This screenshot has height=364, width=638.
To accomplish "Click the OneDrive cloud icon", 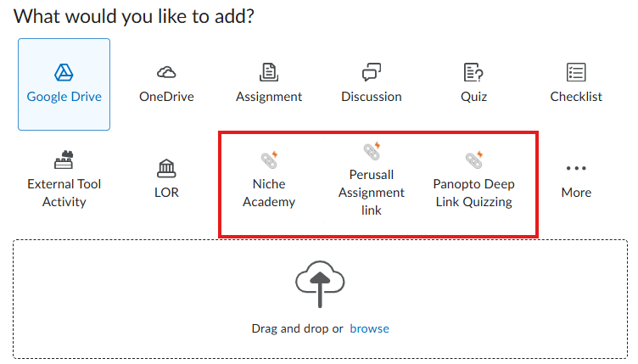I will 166,73.
